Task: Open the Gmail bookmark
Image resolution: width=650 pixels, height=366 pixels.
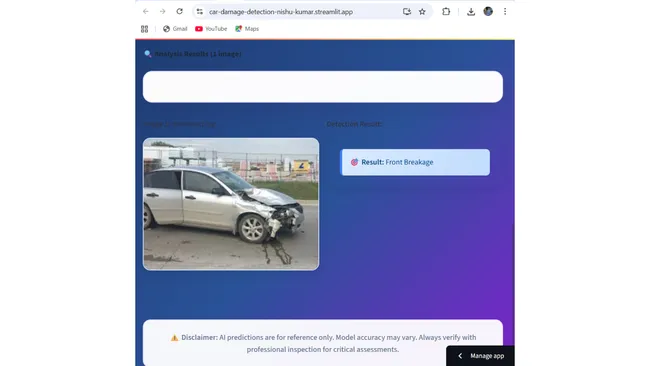Action: tap(175, 29)
